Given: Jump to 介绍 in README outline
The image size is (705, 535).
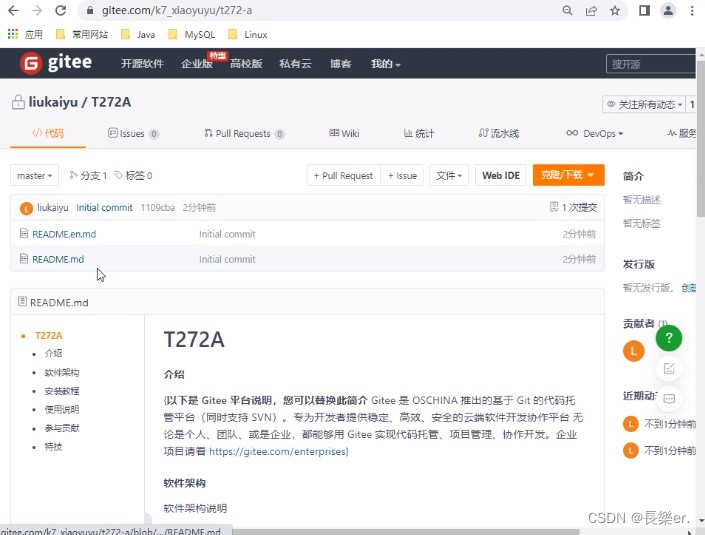Looking at the screenshot, I should pyautogui.click(x=53, y=353).
